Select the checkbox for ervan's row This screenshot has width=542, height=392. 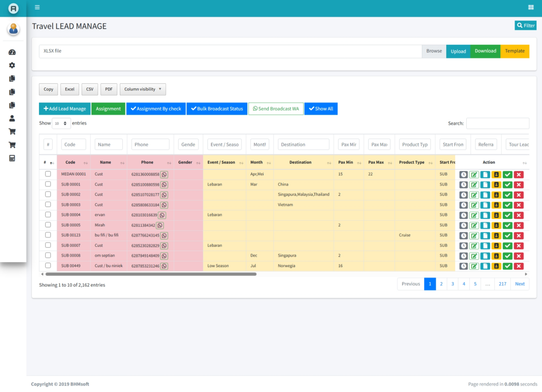(48, 215)
